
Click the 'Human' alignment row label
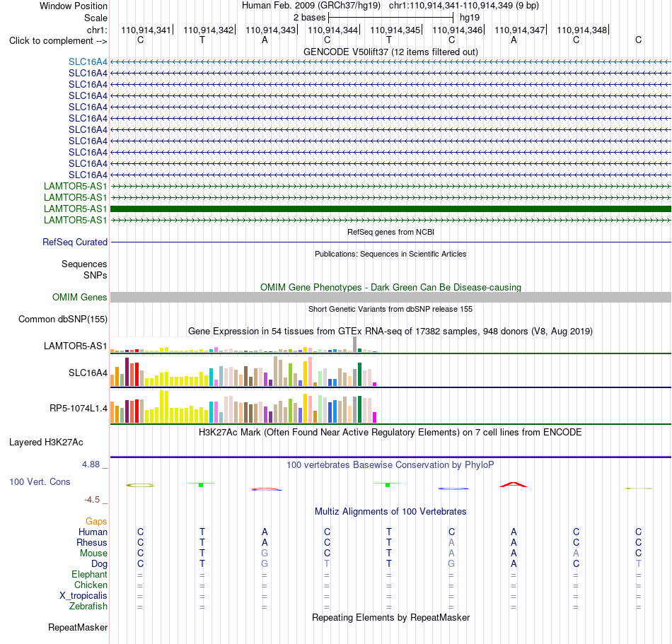tap(93, 532)
